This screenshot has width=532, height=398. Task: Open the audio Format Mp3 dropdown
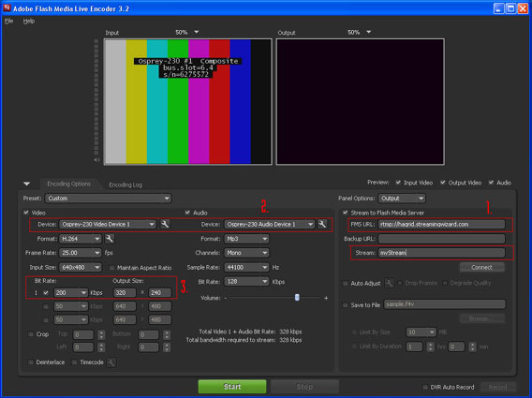(246, 239)
